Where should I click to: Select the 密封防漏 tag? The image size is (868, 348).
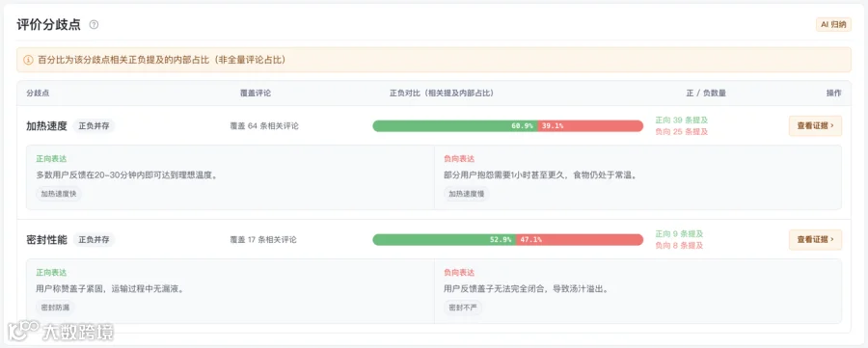56,308
